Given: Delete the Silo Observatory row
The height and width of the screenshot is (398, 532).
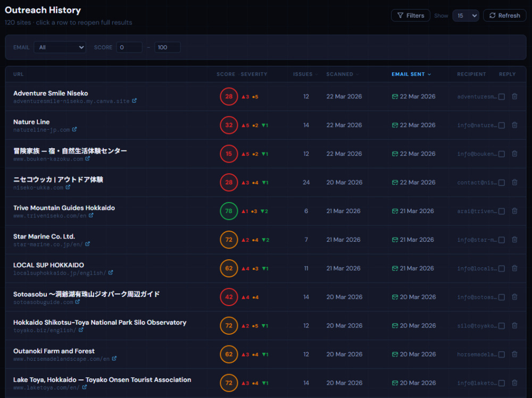Looking at the screenshot, I should 514,325.
